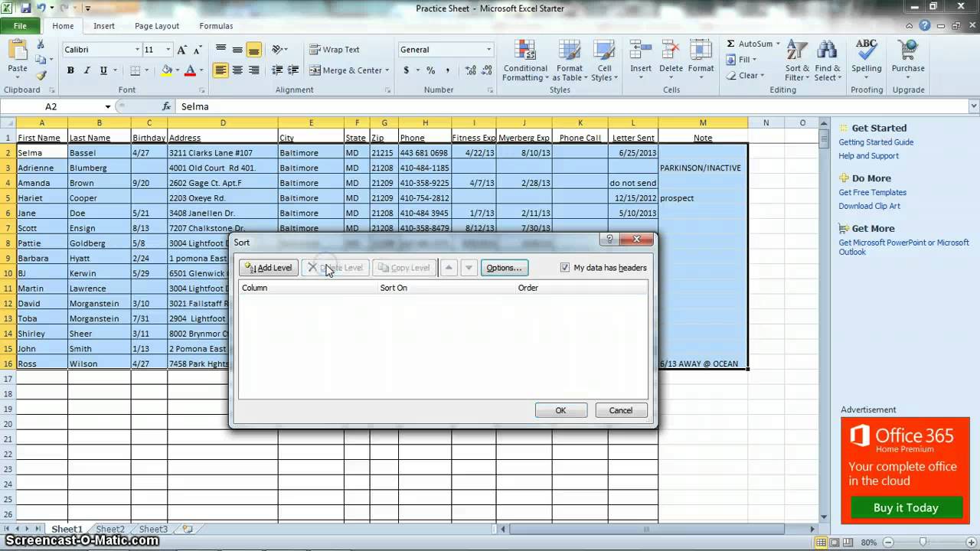Open the File tab

pyautogui.click(x=20, y=26)
